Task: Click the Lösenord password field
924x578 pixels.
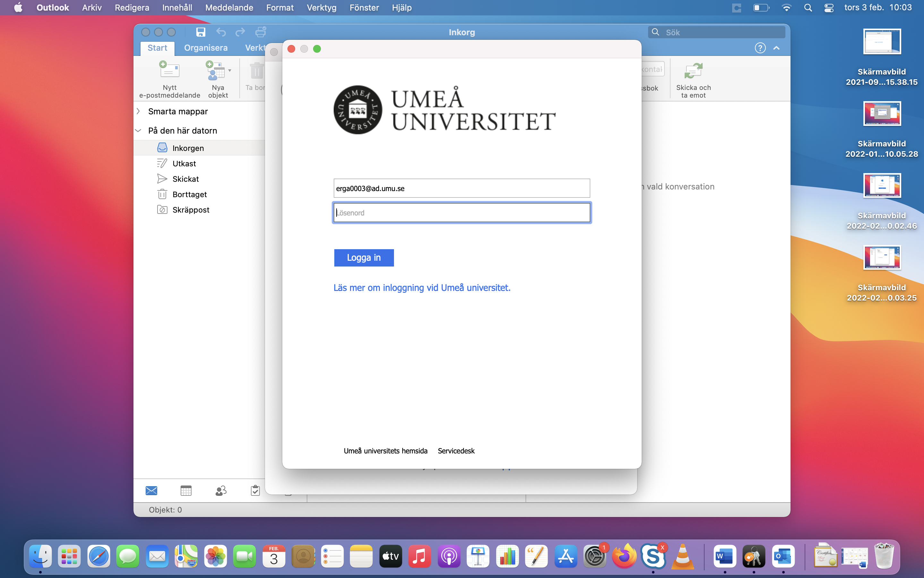Action: (462, 213)
